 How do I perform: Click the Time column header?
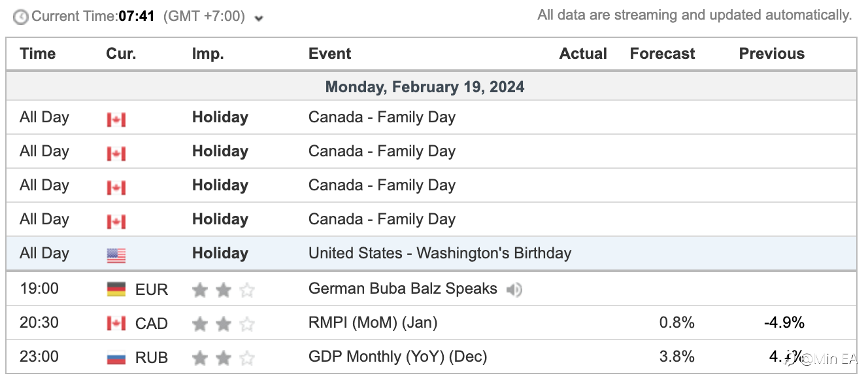click(38, 54)
